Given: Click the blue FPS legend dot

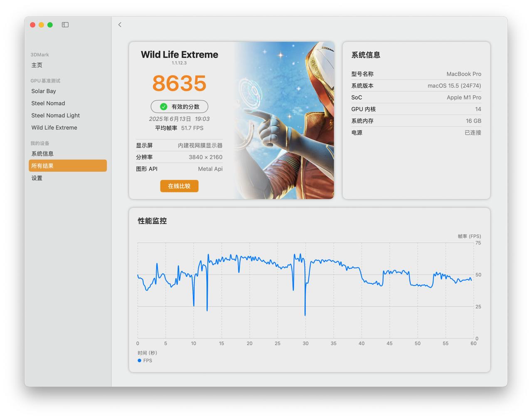Looking at the screenshot, I should pos(139,360).
